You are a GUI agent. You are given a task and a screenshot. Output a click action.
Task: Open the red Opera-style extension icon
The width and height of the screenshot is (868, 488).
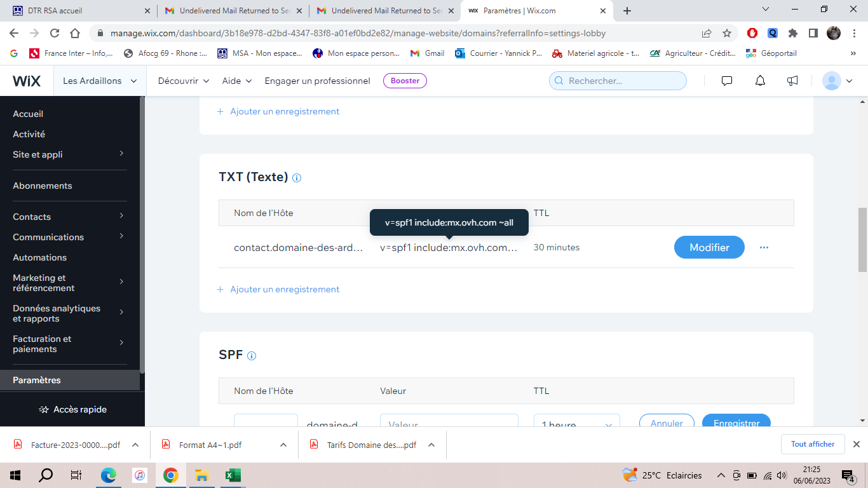(x=752, y=33)
